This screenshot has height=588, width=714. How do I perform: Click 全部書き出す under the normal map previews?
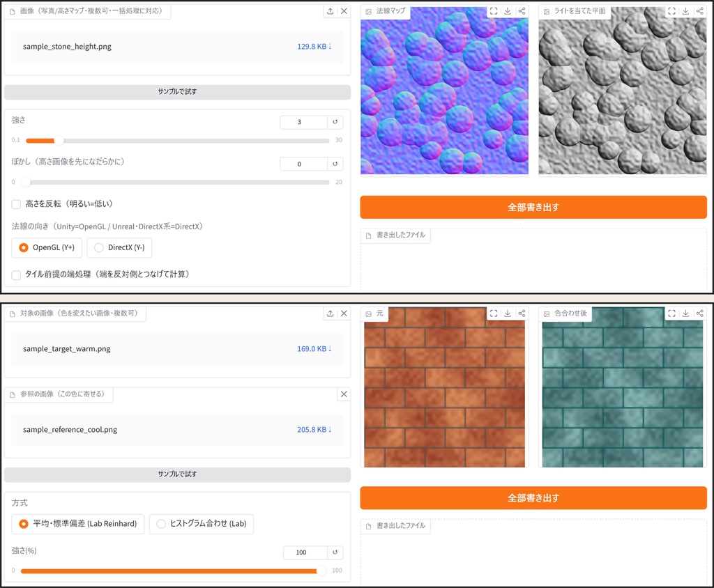(x=533, y=208)
